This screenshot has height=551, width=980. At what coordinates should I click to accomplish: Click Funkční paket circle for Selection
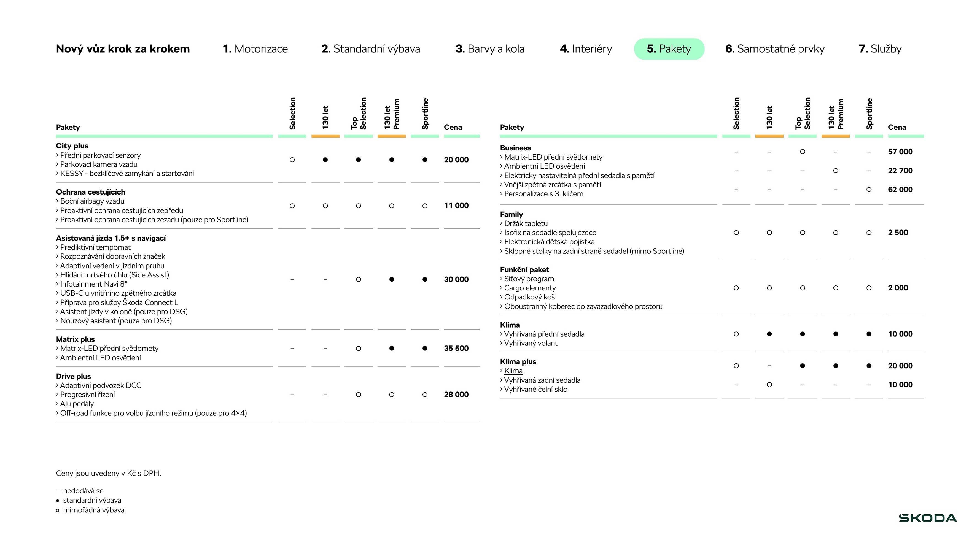(736, 288)
